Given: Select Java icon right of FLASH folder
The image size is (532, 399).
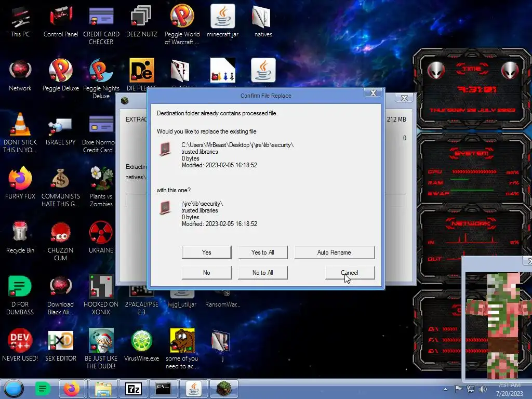Looking at the screenshot, I should click(263, 70).
